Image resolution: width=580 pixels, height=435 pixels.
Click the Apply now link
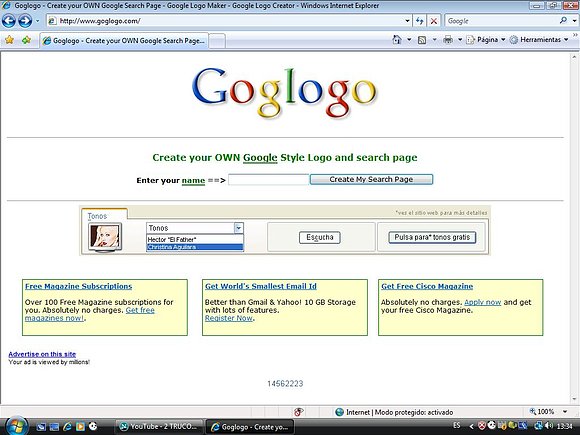482,302
